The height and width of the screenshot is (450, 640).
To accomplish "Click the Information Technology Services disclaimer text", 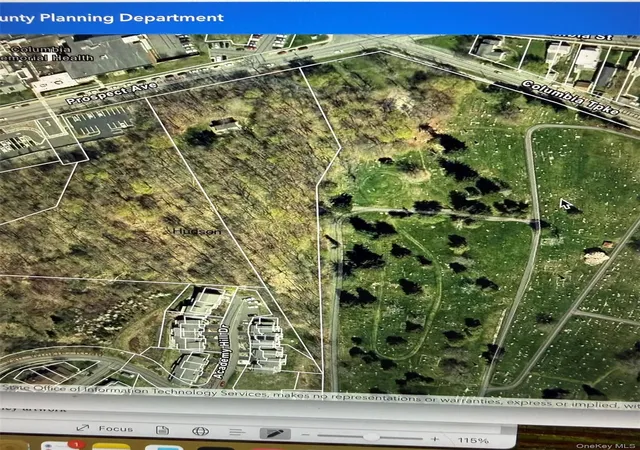I will (x=318, y=396).
